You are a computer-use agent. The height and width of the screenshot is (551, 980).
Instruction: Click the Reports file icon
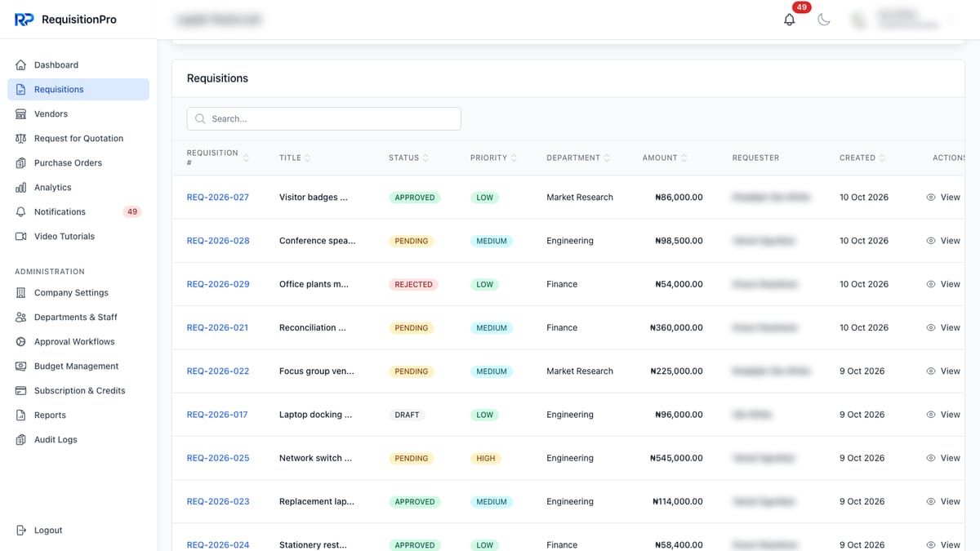(21, 415)
